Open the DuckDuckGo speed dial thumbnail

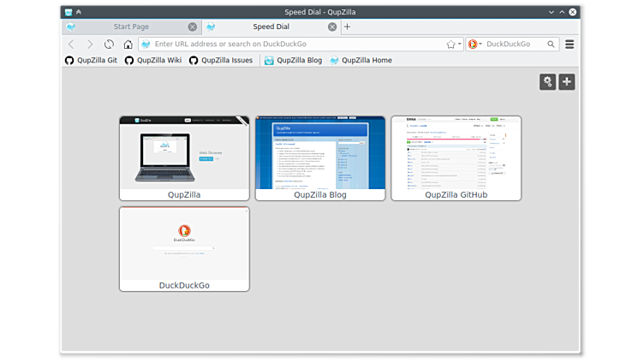[x=184, y=243]
